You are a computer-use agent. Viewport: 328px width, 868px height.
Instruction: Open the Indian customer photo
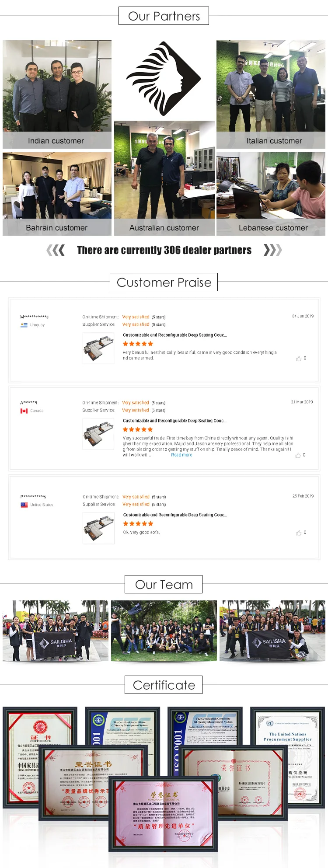tap(57, 87)
